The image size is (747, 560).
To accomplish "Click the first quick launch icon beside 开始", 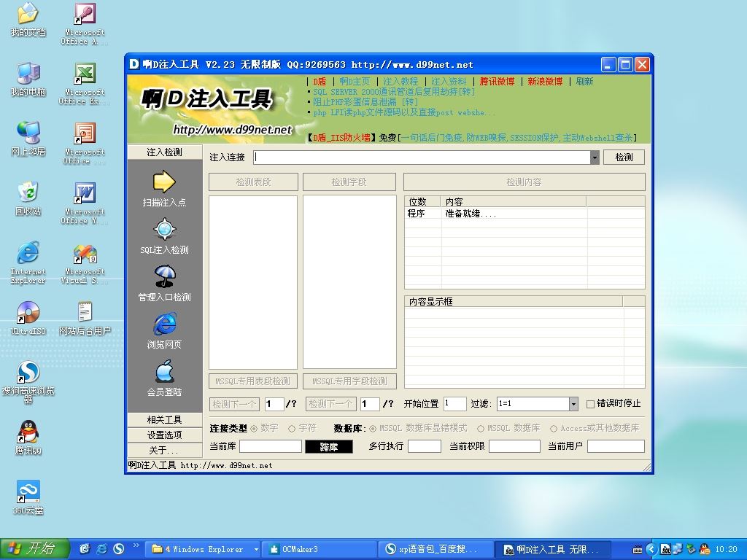I will 85,548.
